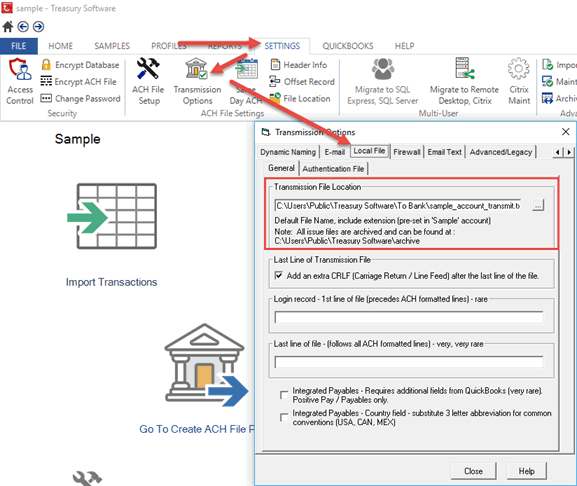Open the Dynamic Naming tab
This screenshot has height=486, width=577.
click(288, 152)
